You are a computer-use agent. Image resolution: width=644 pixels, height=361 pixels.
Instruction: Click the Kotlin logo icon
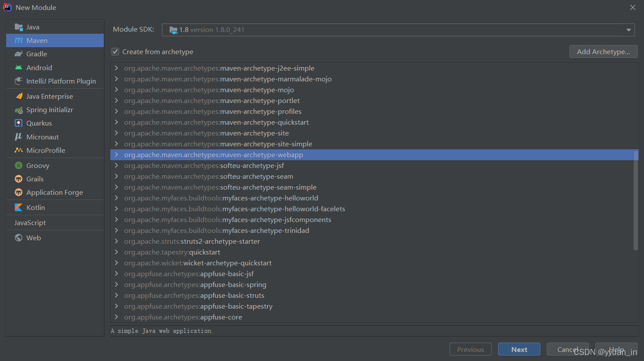[x=19, y=207]
